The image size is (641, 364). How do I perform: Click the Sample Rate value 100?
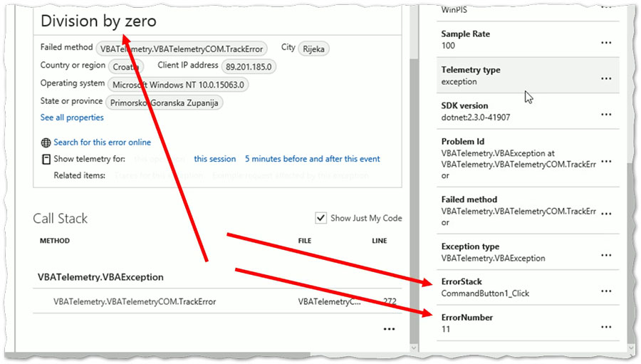[448, 46]
